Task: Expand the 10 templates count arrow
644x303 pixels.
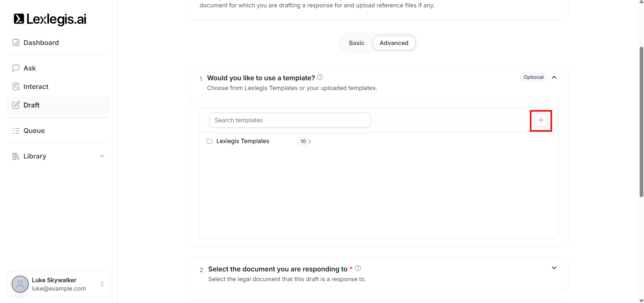Action: pyautogui.click(x=310, y=141)
